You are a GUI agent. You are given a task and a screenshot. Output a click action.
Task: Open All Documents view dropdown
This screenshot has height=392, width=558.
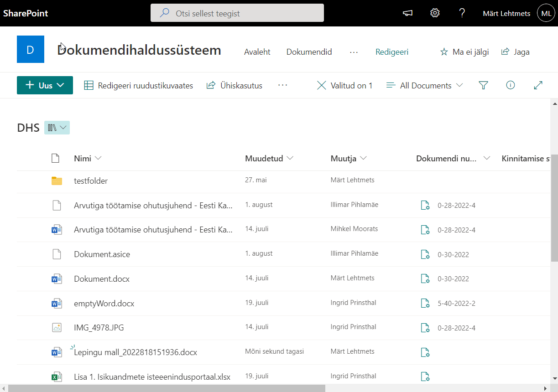[425, 85]
